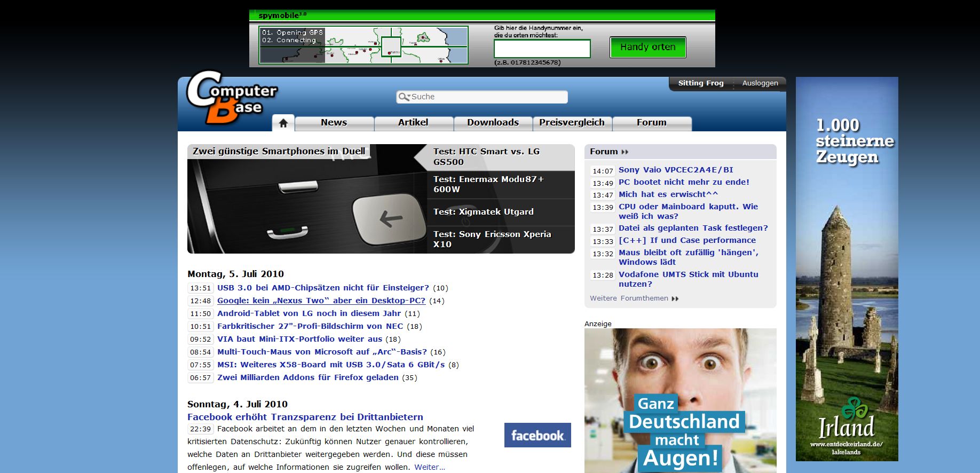Image resolution: width=980 pixels, height=473 pixels.
Task: Click the 14:07 forum timestamp
Action: pos(603,171)
